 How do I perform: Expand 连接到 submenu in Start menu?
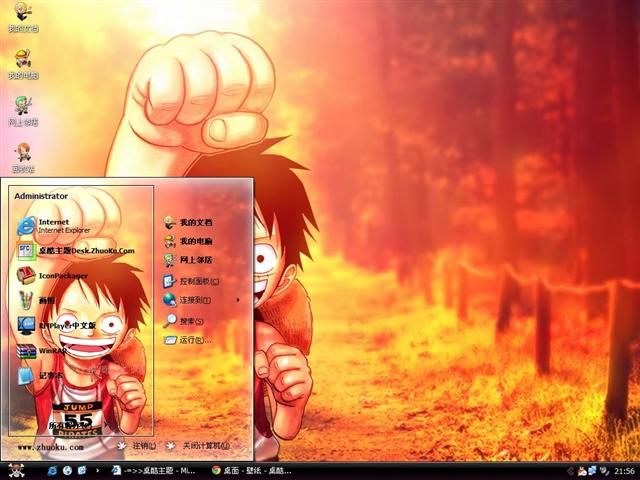(x=201, y=300)
